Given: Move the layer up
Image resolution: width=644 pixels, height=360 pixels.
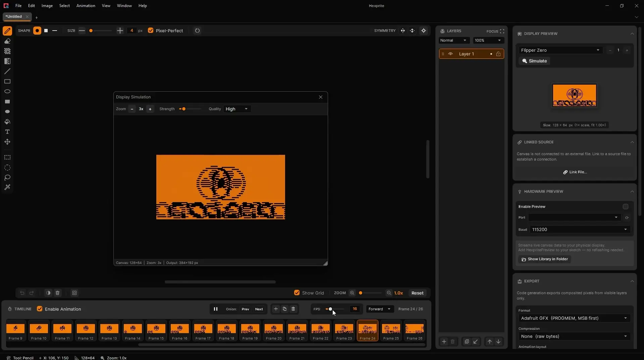Looking at the screenshot, I should pos(490,342).
